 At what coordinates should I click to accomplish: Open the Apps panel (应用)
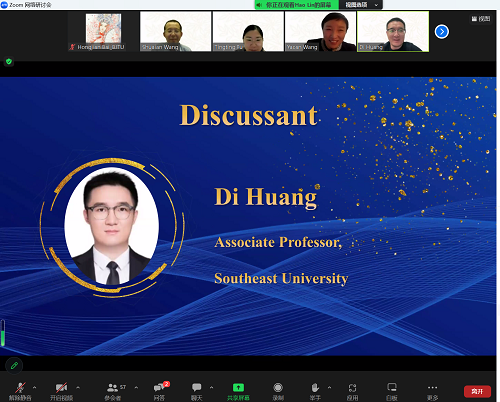tap(352, 391)
